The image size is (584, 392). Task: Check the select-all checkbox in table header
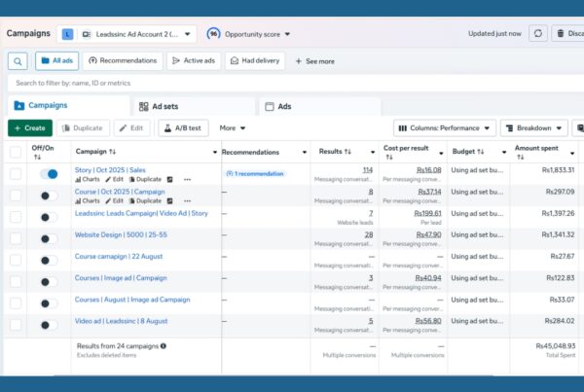pyautogui.click(x=15, y=152)
